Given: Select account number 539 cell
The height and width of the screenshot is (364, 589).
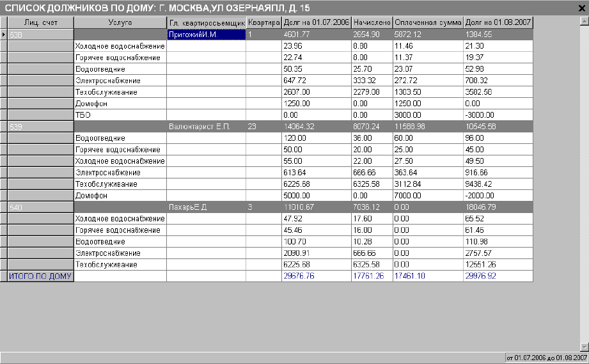Looking at the screenshot, I should coord(40,127).
